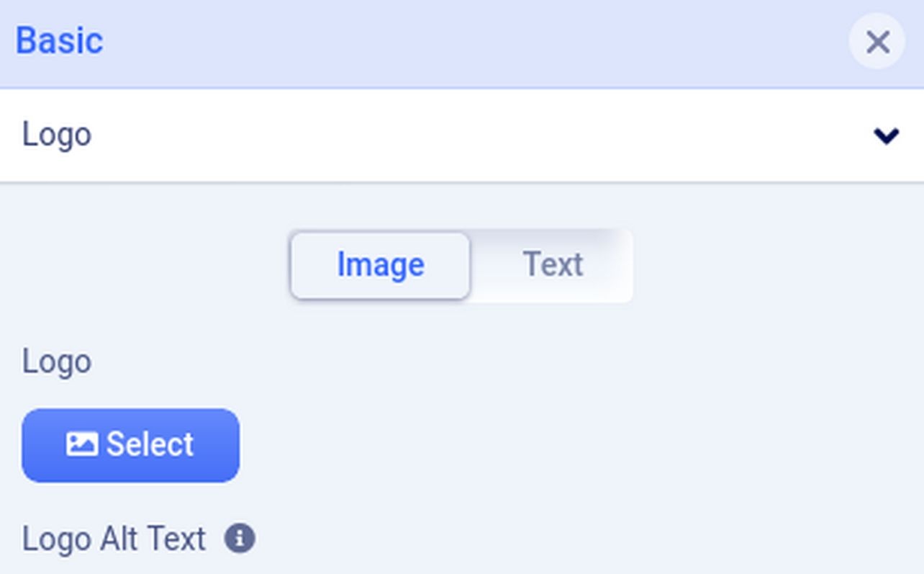
Task: Click the picture icon inside Select button
Action: pos(82,444)
